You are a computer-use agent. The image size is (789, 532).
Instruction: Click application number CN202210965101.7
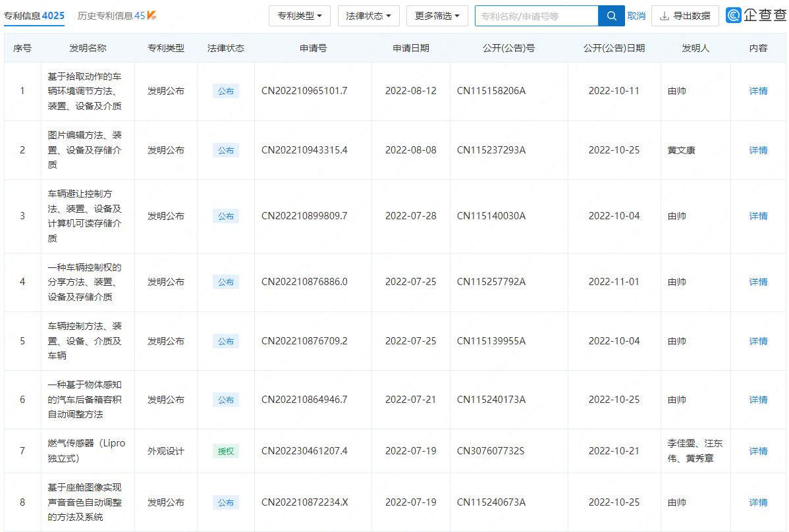coord(313,92)
